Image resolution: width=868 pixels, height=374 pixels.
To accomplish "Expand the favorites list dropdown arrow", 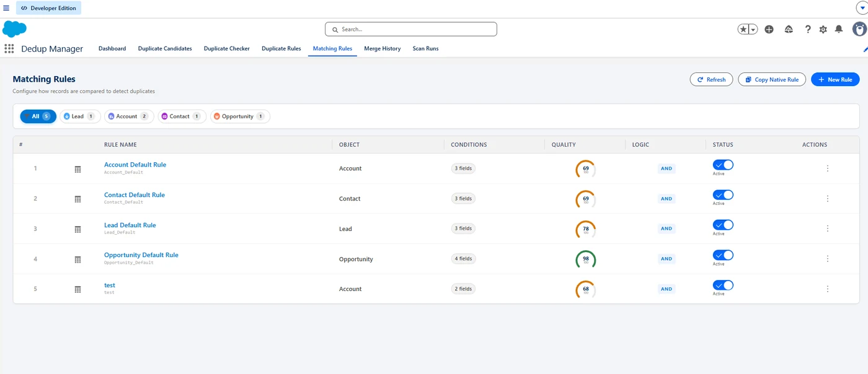I will point(753,29).
